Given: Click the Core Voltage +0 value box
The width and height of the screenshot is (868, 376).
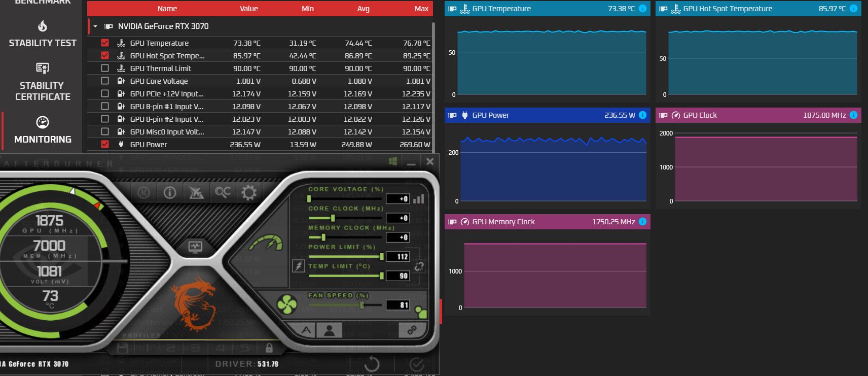Looking at the screenshot, I should (398, 199).
